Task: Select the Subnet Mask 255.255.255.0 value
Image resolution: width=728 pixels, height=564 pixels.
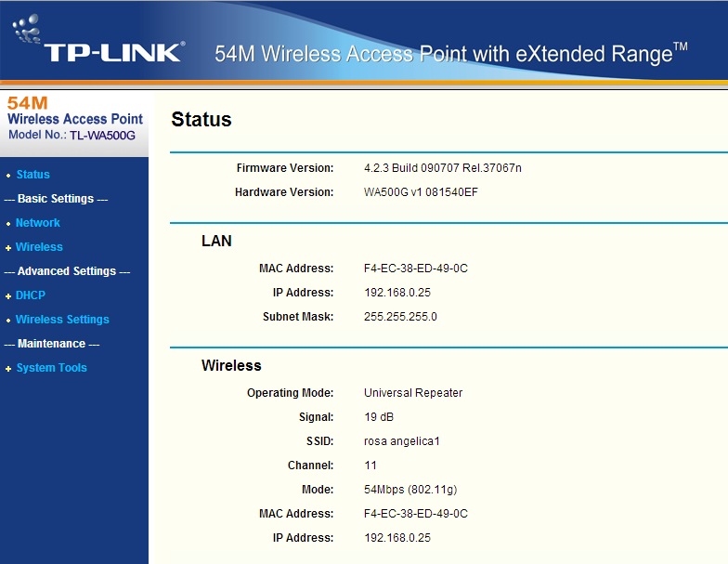Action: tap(400, 317)
